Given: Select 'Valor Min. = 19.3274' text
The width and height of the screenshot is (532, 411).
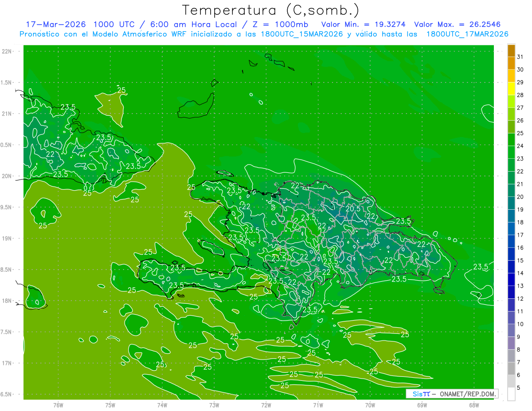Looking at the screenshot, I should [364, 24].
